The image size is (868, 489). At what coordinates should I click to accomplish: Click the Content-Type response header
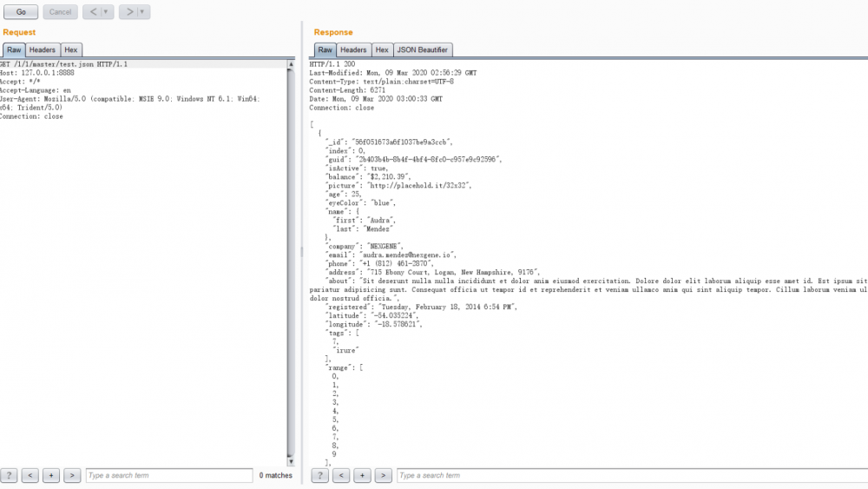click(381, 82)
